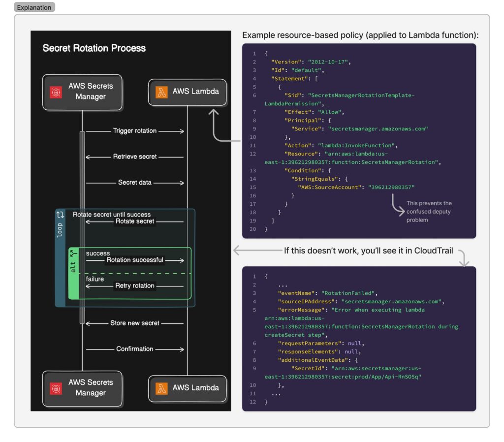Click the bottom AWS Secrets Manager icon

click(56, 388)
